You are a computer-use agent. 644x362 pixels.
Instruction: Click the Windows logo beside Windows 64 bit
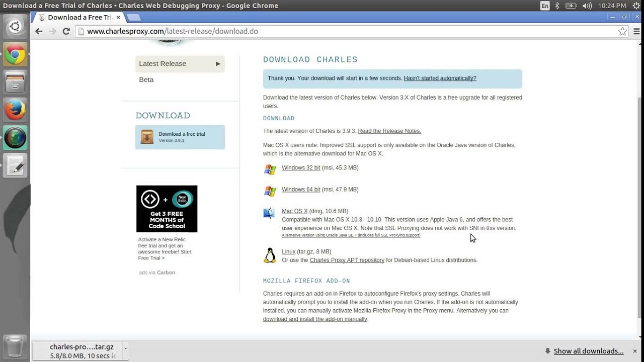pyautogui.click(x=270, y=191)
